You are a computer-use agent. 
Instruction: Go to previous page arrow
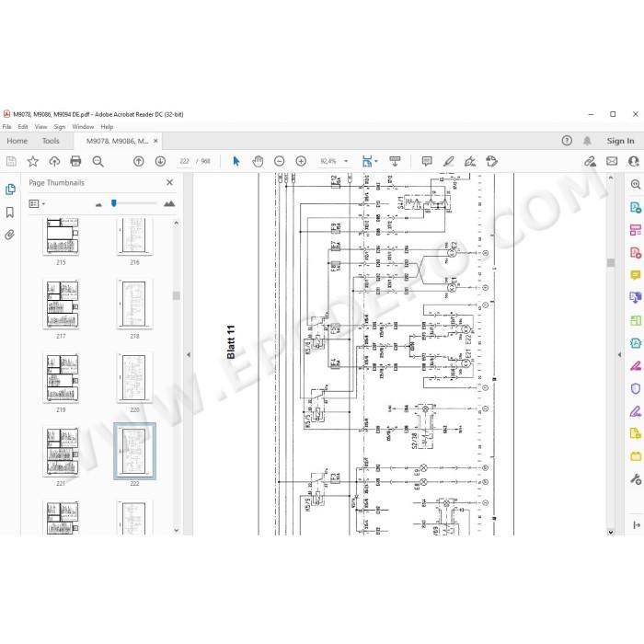(139, 161)
